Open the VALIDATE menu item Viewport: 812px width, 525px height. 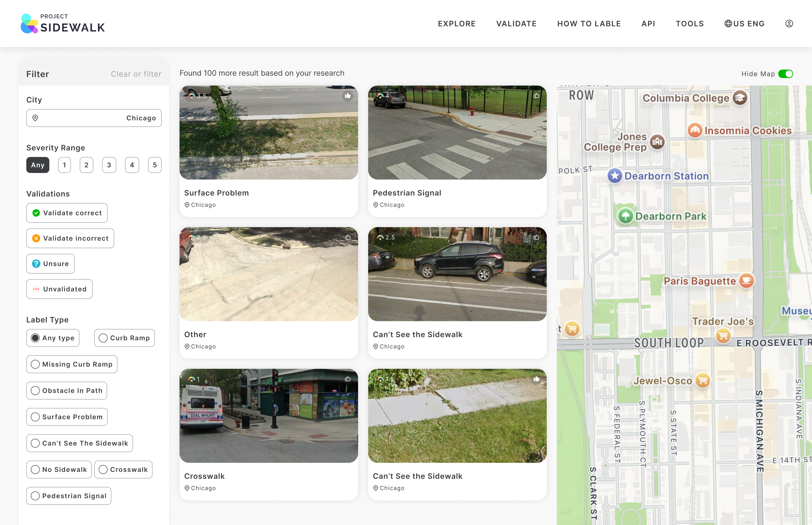[x=516, y=24]
